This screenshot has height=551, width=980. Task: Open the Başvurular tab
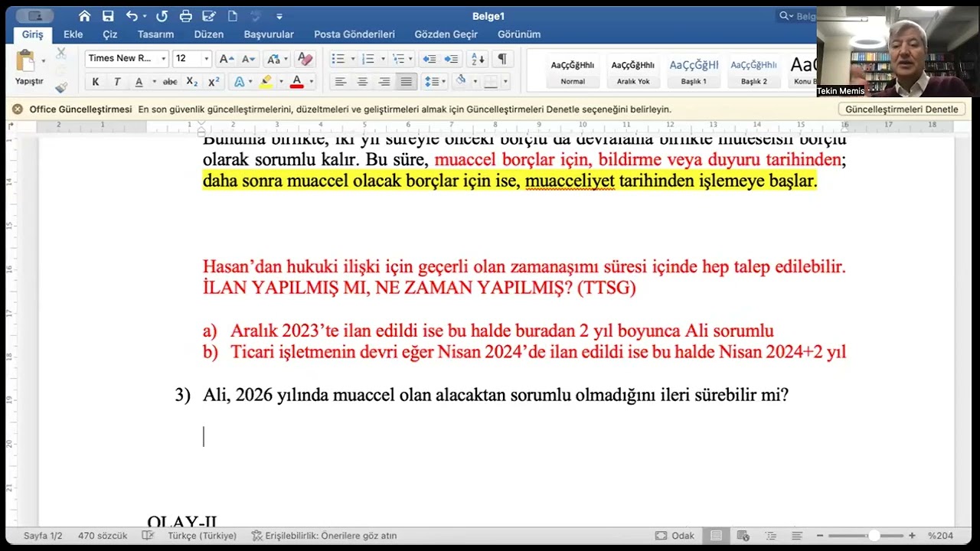pyautogui.click(x=269, y=34)
